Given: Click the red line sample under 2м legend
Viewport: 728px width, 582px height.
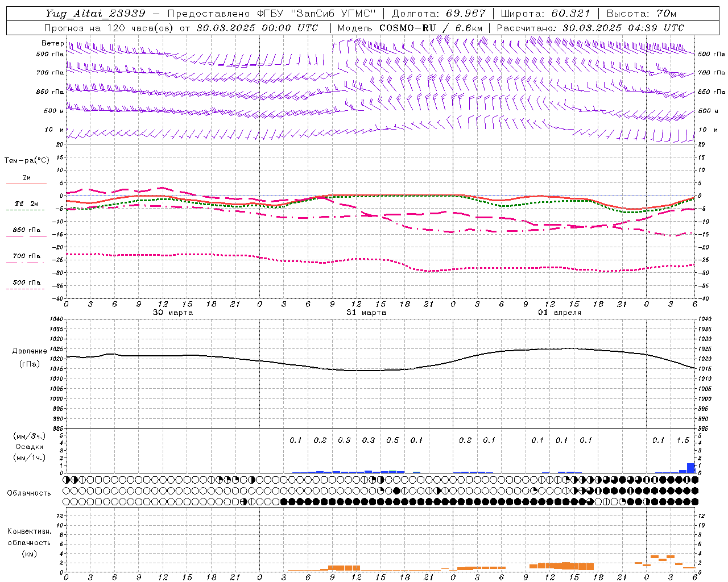Looking at the screenshot, I should pos(26,184).
